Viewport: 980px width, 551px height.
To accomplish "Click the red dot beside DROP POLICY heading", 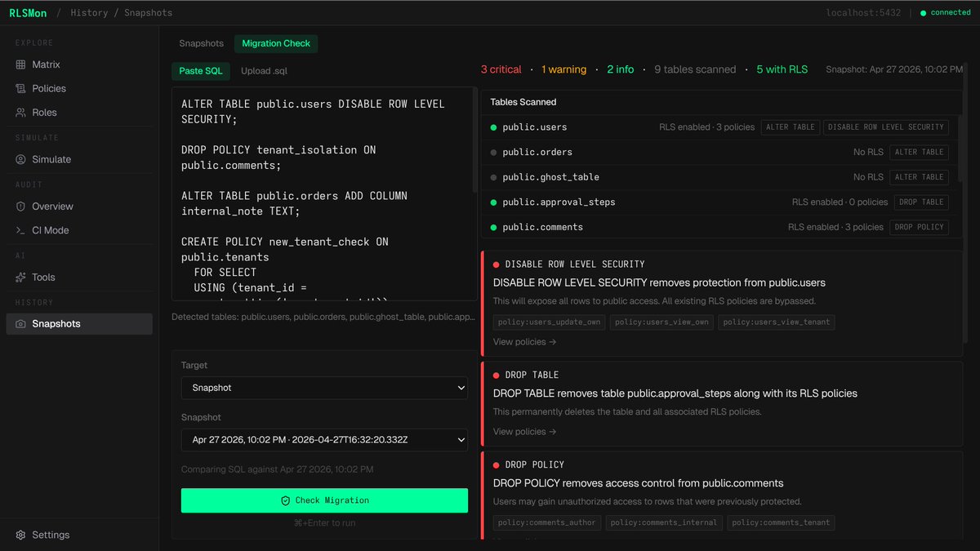I will point(497,464).
